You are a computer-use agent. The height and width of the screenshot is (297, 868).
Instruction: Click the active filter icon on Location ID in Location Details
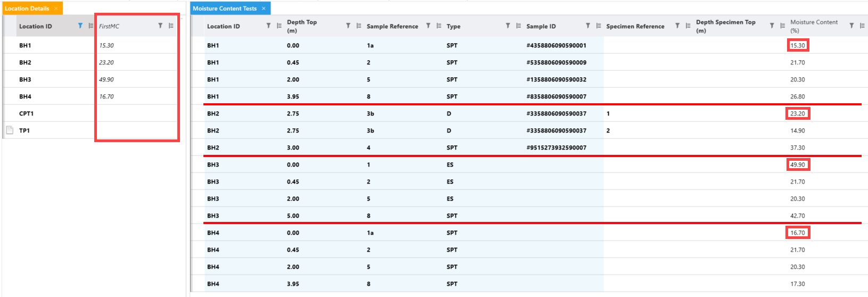click(x=80, y=26)
